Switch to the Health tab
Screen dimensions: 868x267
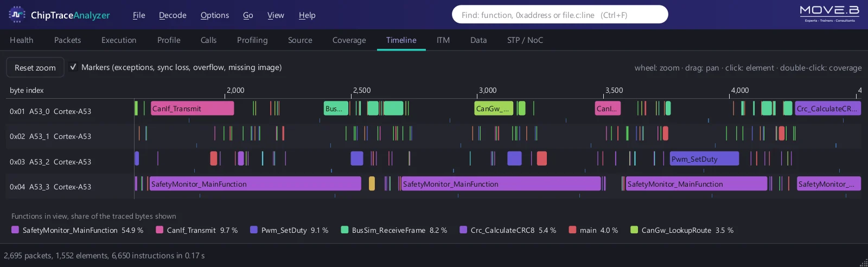[22, 40]
